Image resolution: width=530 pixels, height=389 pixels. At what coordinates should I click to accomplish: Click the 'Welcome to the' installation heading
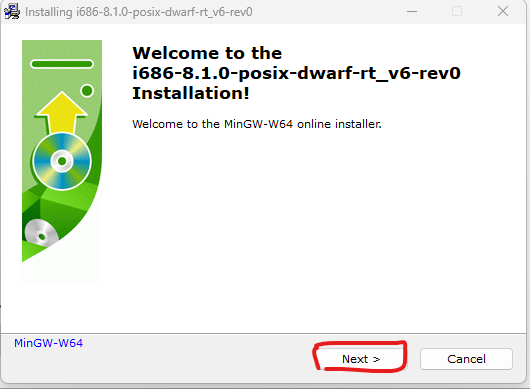(x=296, y=73)
